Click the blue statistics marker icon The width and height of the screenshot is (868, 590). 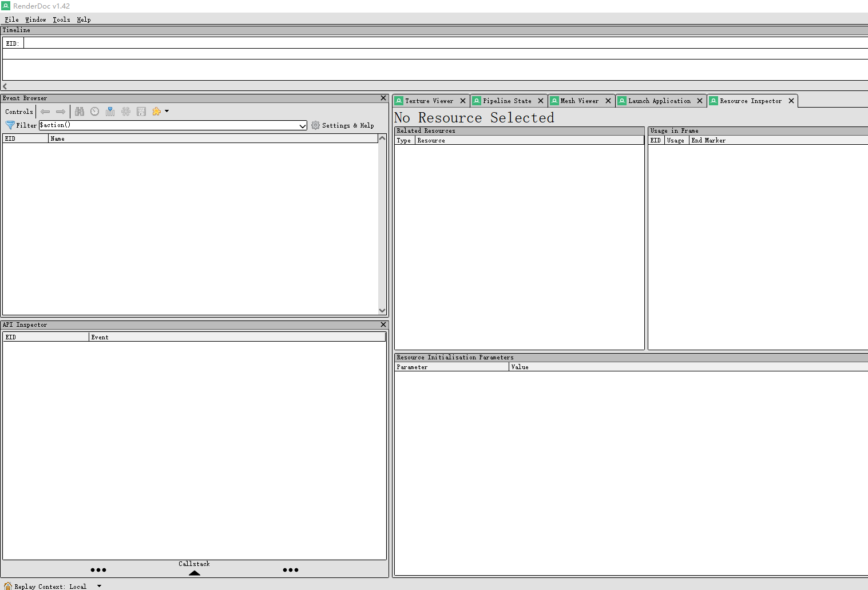pyautogui.click(x=110, y=112)
